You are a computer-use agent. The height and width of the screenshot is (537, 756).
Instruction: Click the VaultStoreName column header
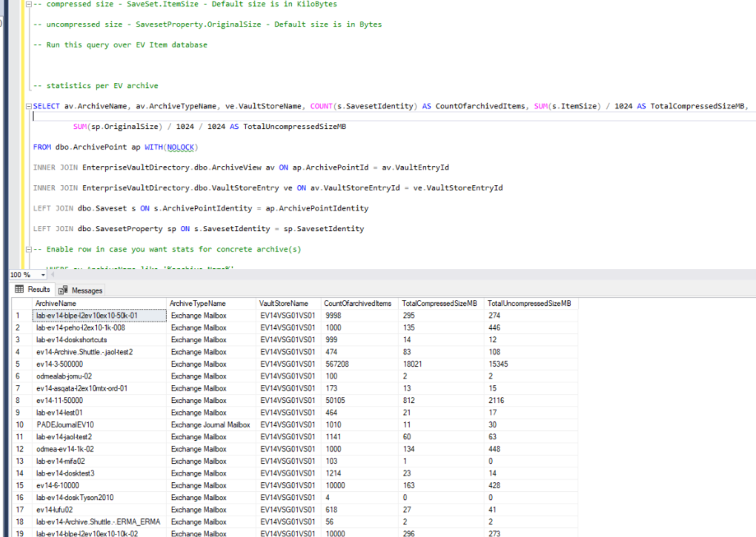click(x=283, y=304)
